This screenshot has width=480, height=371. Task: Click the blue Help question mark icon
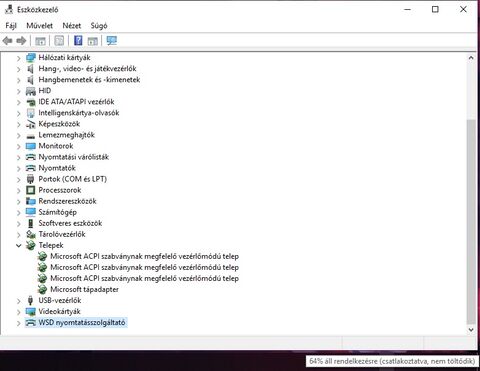click(x=78, y=41)
